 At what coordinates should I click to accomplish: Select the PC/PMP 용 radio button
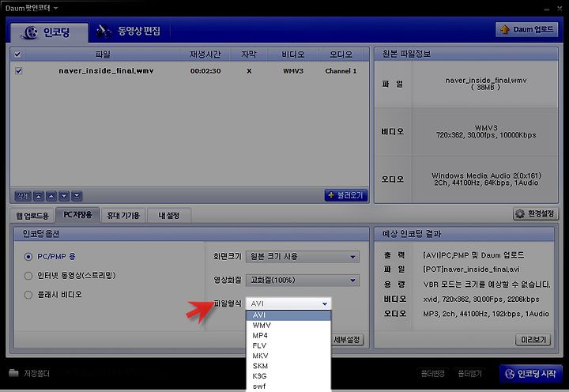pyautogui.click(x=28, y=257)
